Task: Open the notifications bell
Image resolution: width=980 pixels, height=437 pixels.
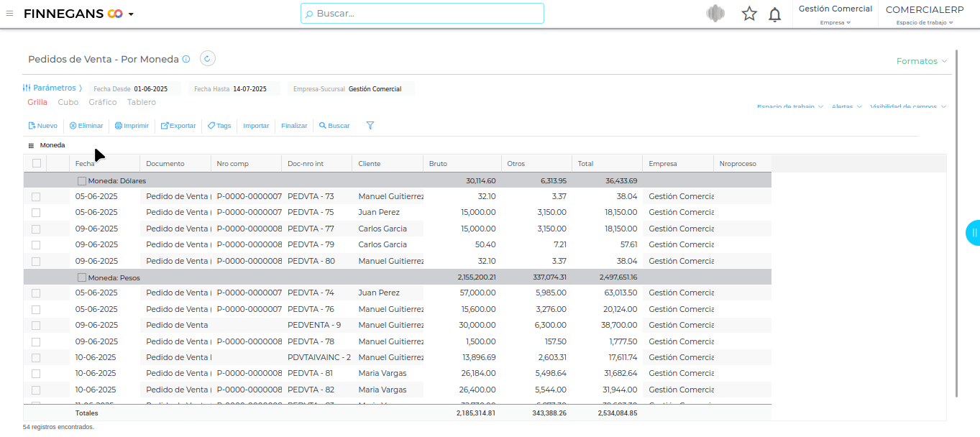Action: (x=774, y=14)
